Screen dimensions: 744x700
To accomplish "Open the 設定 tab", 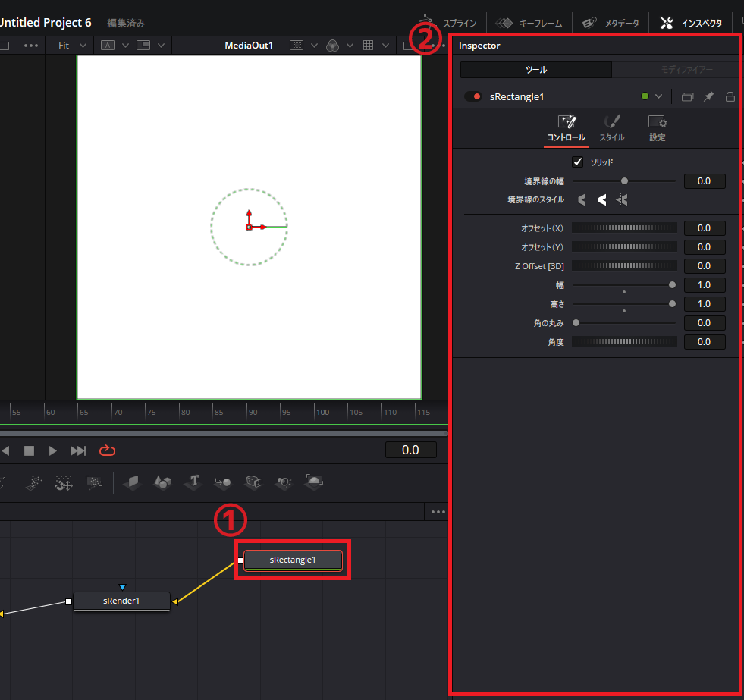I will point(658,128).
